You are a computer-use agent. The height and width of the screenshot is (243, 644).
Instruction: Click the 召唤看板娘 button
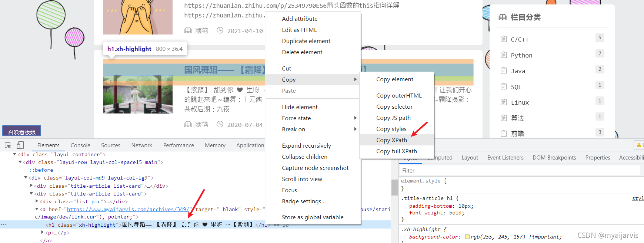pyautogui.click(x=22, y=131)
